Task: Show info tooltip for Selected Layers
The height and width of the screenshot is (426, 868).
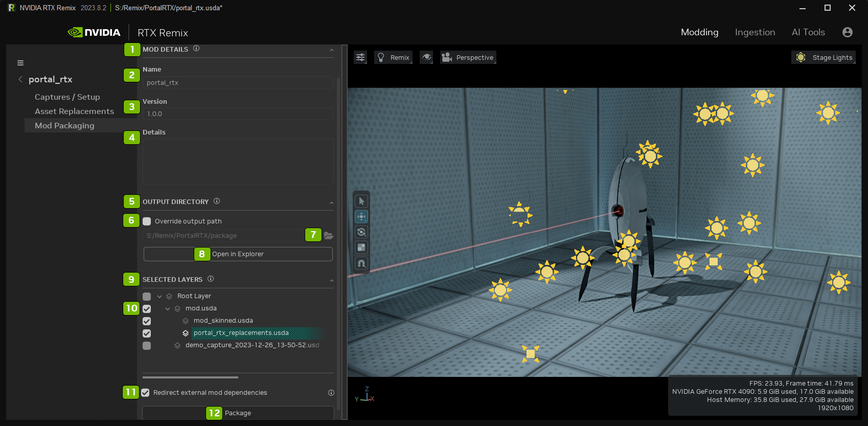Action: (x=211, y=279)
